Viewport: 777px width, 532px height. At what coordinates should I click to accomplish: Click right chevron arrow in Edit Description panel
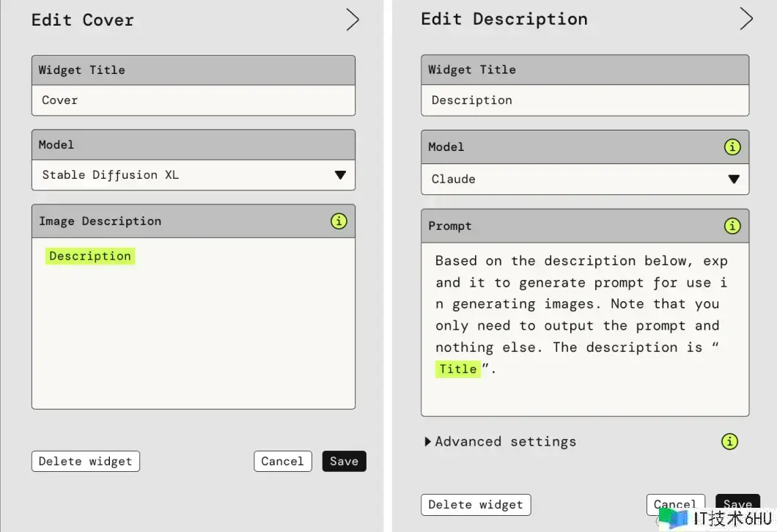[x=746, y=19]
